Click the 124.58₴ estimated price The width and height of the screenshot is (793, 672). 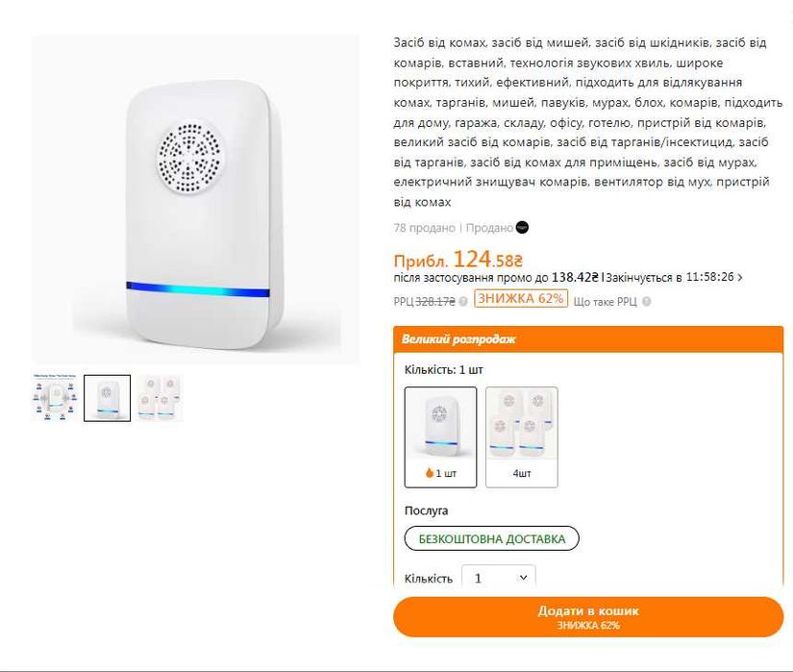[487, 259]
